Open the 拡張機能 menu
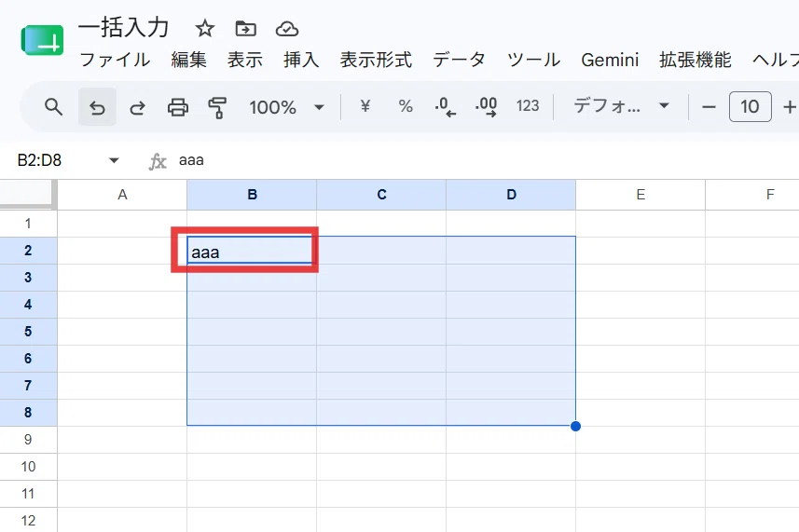Viewport: 799px width, 532px height. tap(696, 60)
